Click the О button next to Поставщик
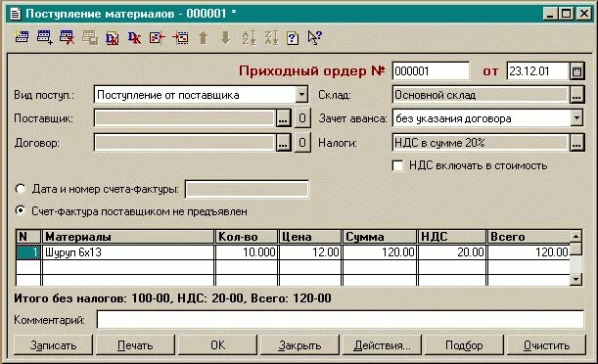This screenshot has height=364, width=598. coord(302,118)
